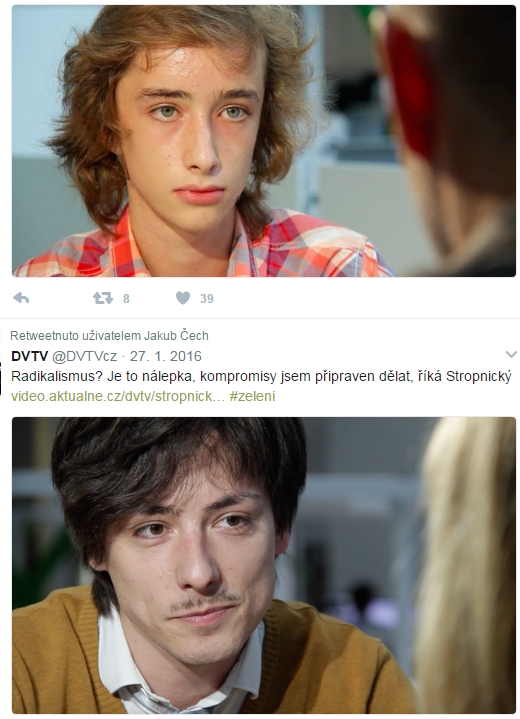Viewport: 520px width, 719px height.
Task: Click the tweet text starting with 'Radikalismus?'
Action: 261,376
